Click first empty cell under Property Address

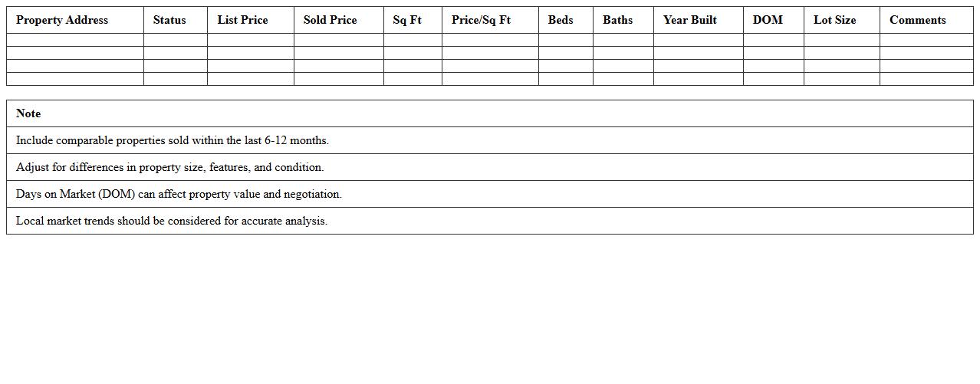pos(75,40)
